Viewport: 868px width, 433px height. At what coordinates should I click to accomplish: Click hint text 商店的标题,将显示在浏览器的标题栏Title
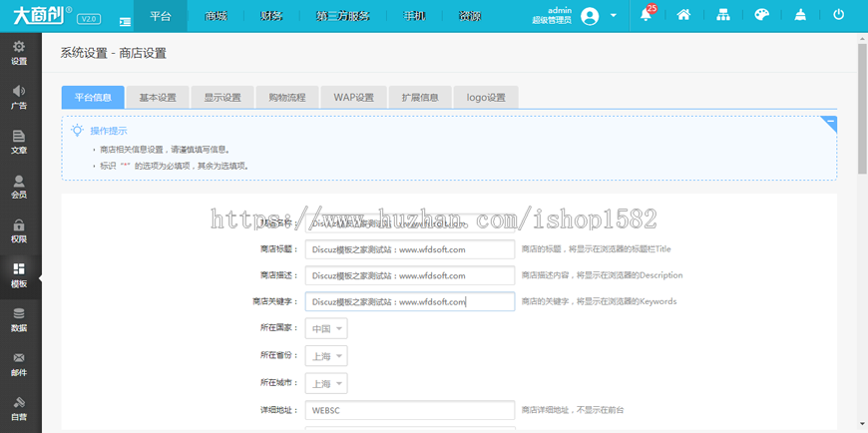(597, 249)
